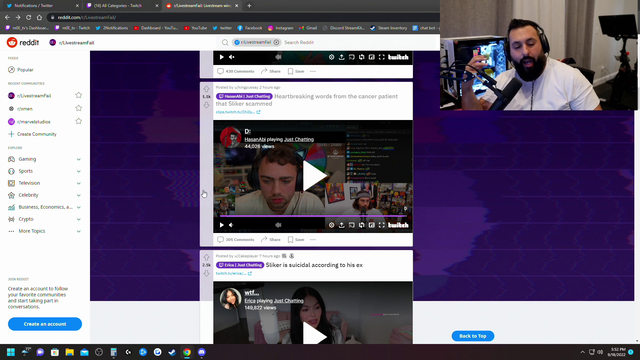Open YouTube bookmark in bookmarks bar
This screenshot has height=360, width=640.
click(196, 28)
